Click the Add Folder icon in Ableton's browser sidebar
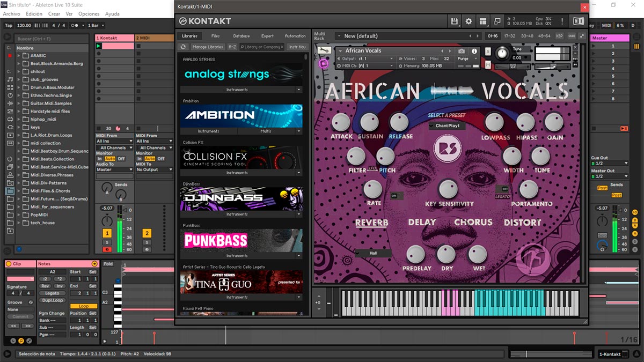This screenshot has width=644, height=362. click(10, 231)
